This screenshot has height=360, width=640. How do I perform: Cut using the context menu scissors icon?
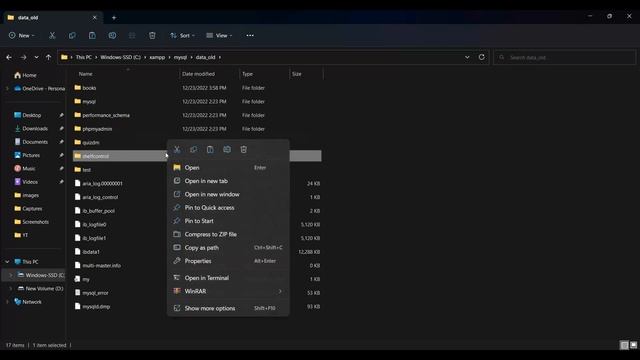177,149
